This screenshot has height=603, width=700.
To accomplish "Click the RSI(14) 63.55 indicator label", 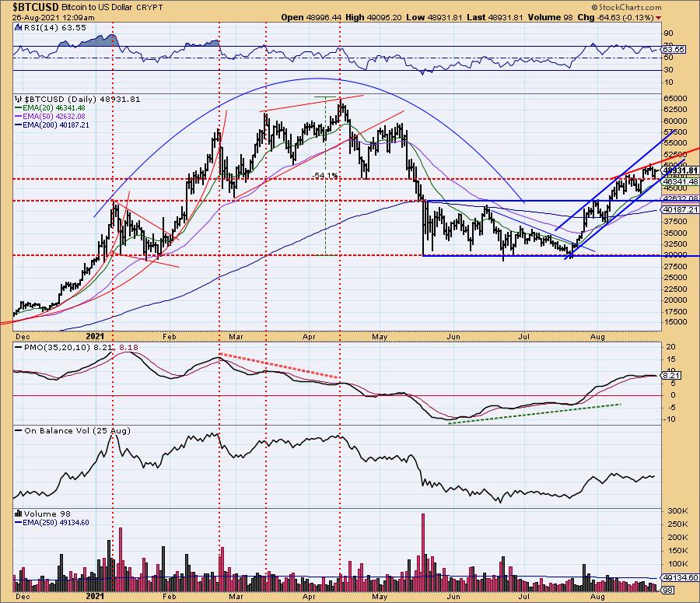I will point(54,28).
